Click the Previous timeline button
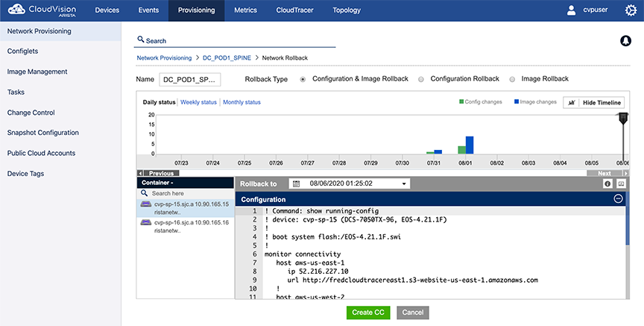This screenshot has height=326, width=644. coord(158,173)
